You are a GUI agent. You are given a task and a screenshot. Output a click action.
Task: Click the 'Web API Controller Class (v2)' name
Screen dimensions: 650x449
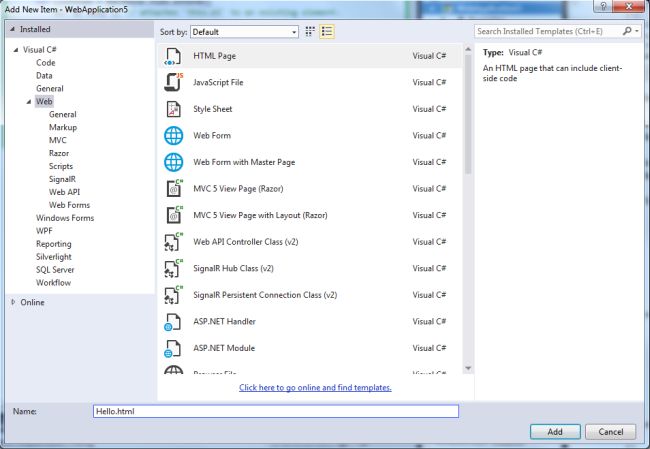click(245, 242)
